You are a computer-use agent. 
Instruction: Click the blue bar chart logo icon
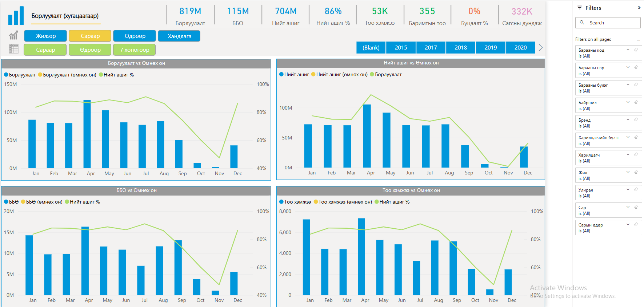[16, 16]
